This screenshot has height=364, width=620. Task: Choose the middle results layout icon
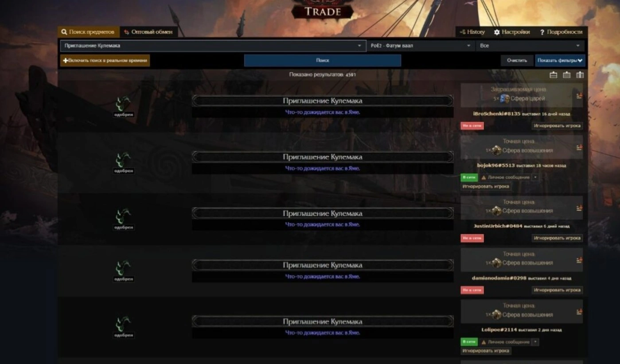tap(567, 75)
